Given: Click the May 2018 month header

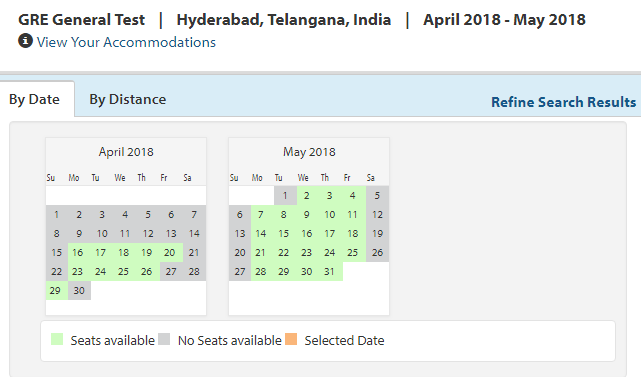Looking at the screenshot, I should click(x=309, y=152).
